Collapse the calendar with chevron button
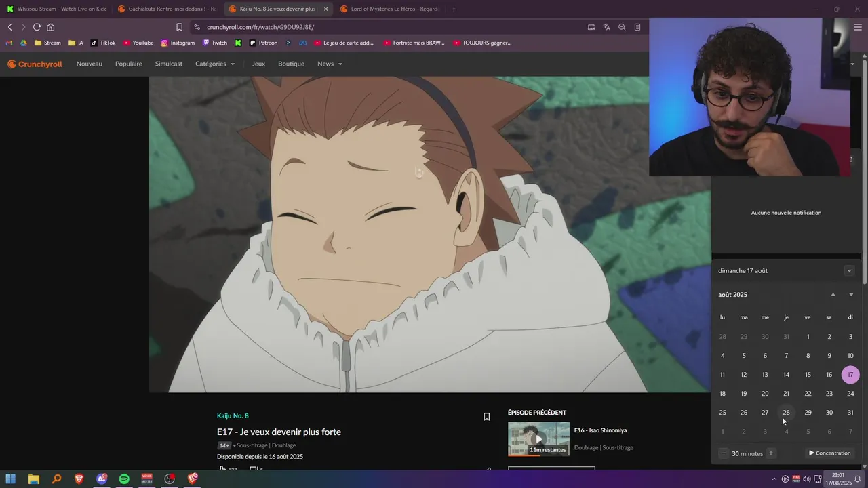868x488 pixels. coord(849,270)
